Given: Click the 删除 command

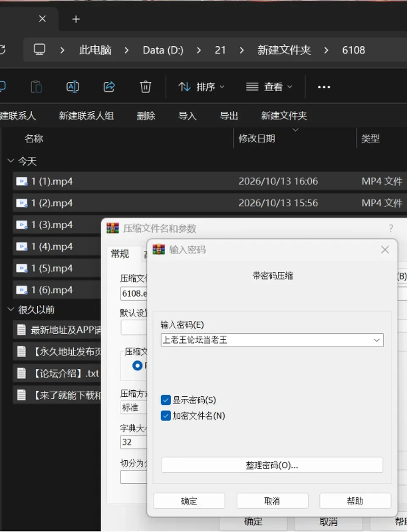Looking at the screenshot, I should (146, 116).
